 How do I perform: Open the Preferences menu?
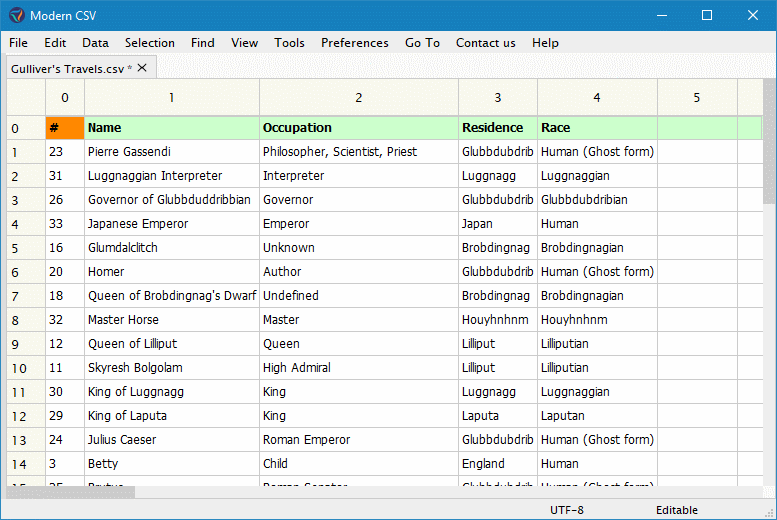355,43
